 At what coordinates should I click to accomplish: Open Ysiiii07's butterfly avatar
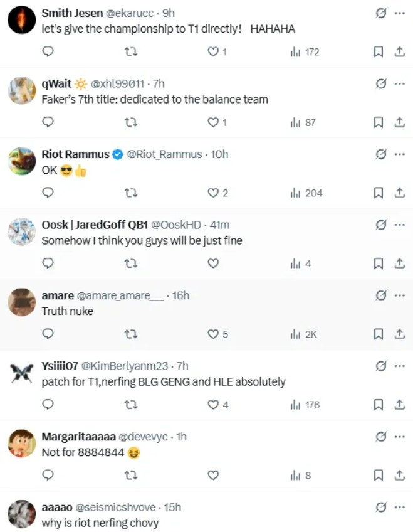(x=22, y=373)
